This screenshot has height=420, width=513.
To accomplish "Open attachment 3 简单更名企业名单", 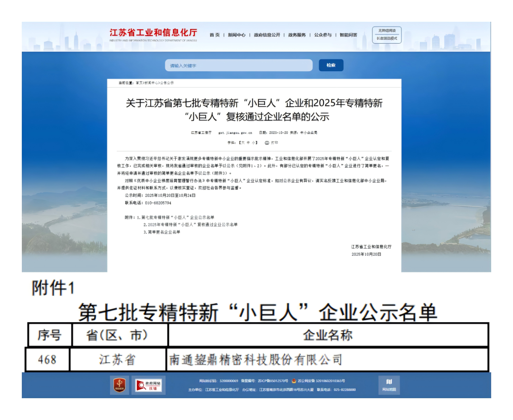I will [161, 232].
